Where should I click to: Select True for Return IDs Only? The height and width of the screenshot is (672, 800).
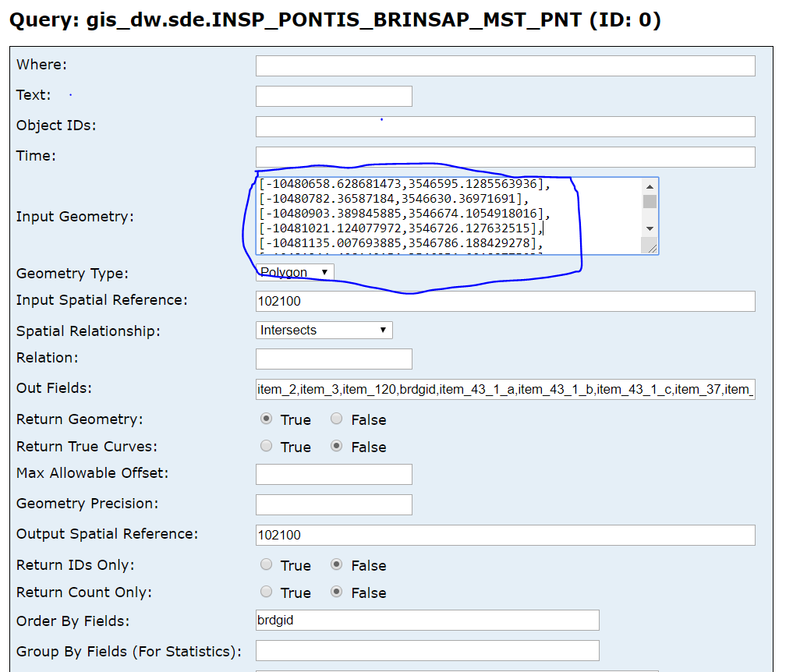point(266,564)
